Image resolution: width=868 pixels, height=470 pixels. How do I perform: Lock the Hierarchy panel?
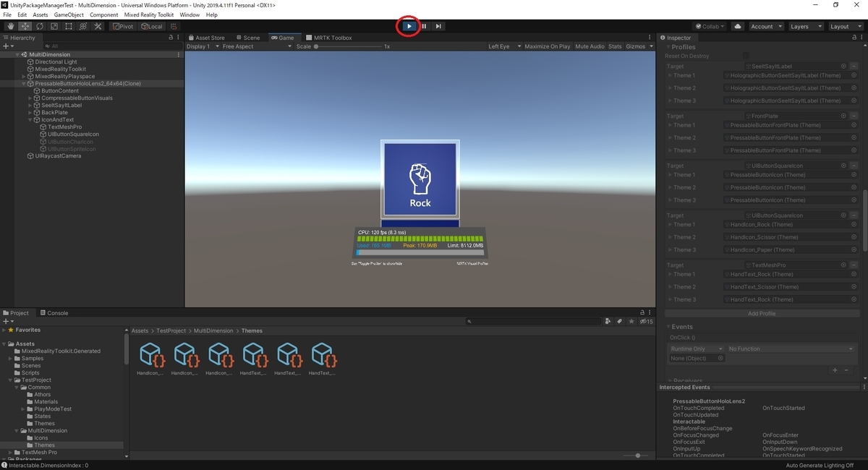coord(171,38)
